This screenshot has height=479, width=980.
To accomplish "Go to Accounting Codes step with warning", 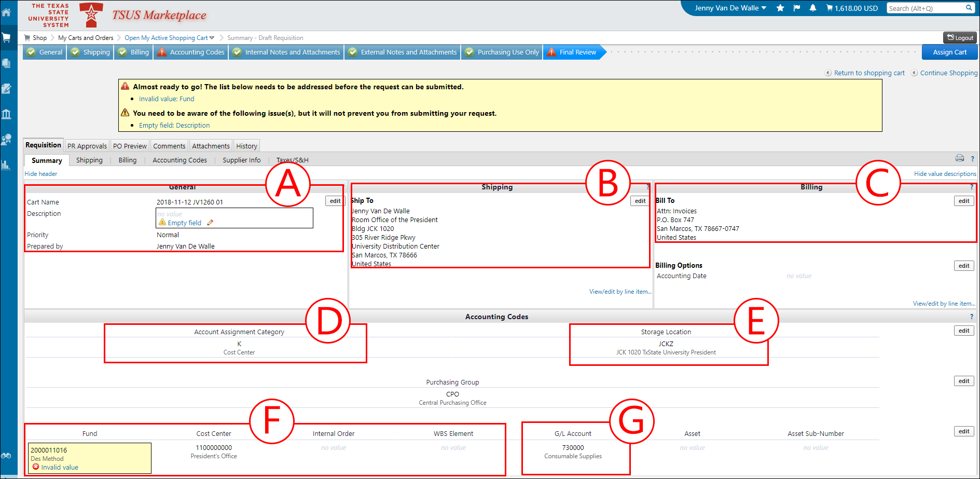I will pos(191,52).
